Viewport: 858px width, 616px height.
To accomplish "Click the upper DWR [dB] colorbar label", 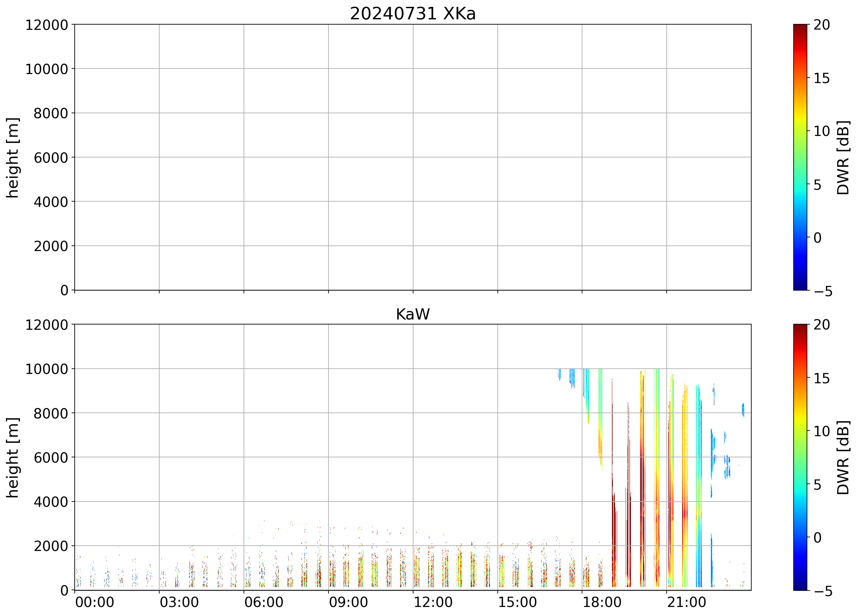I will click(x=843, y=157).
